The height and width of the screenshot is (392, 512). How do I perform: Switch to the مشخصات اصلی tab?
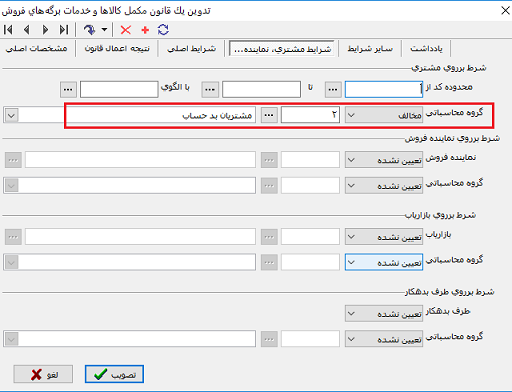pos(37,49)
